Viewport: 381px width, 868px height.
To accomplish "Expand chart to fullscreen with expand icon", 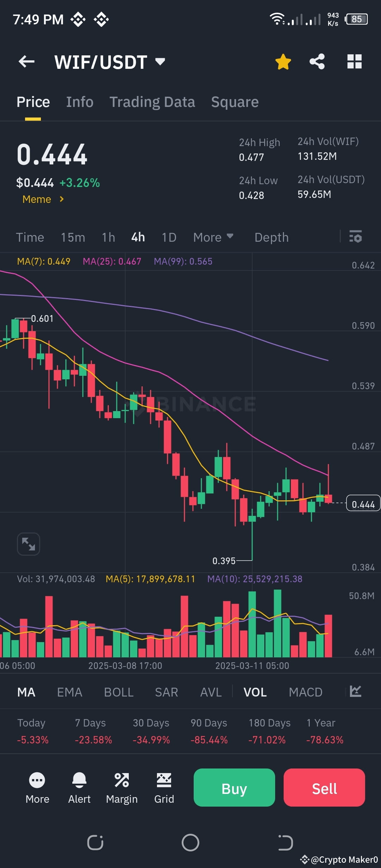I will [x=28, y=544].
